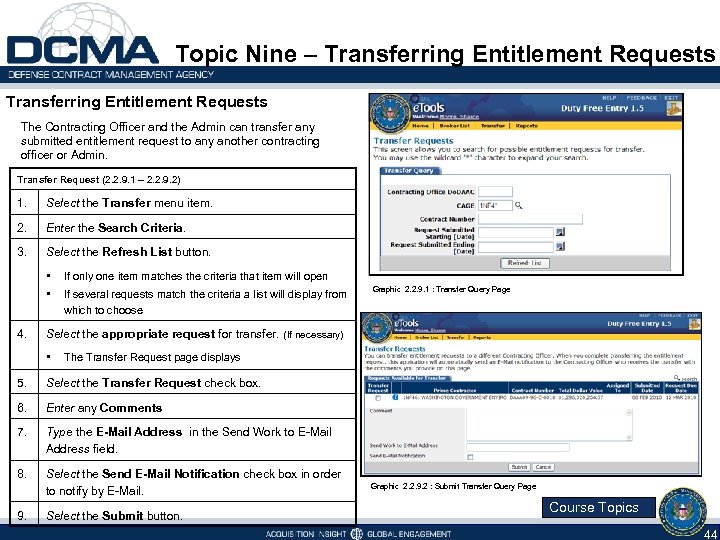The width and height of the screenshot is (720, 540).
Task: Click the eTools seal logo in Transfer Query page
Action: click(x=392, y=112)
